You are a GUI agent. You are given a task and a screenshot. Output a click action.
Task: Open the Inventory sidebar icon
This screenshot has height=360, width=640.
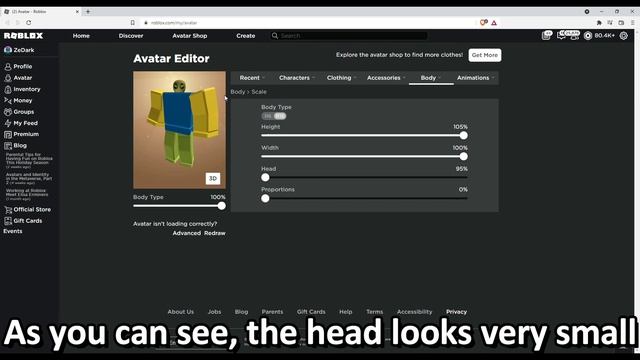[x=8, y=89]
